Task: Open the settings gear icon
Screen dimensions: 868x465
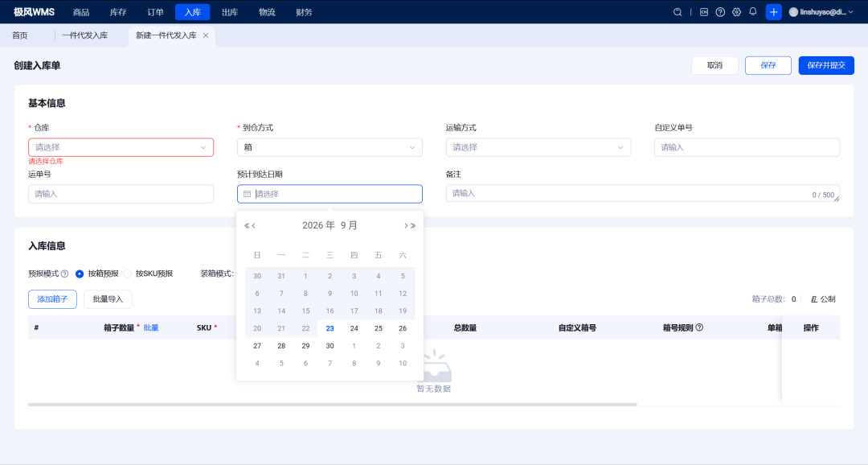Action: coord(736,12)
